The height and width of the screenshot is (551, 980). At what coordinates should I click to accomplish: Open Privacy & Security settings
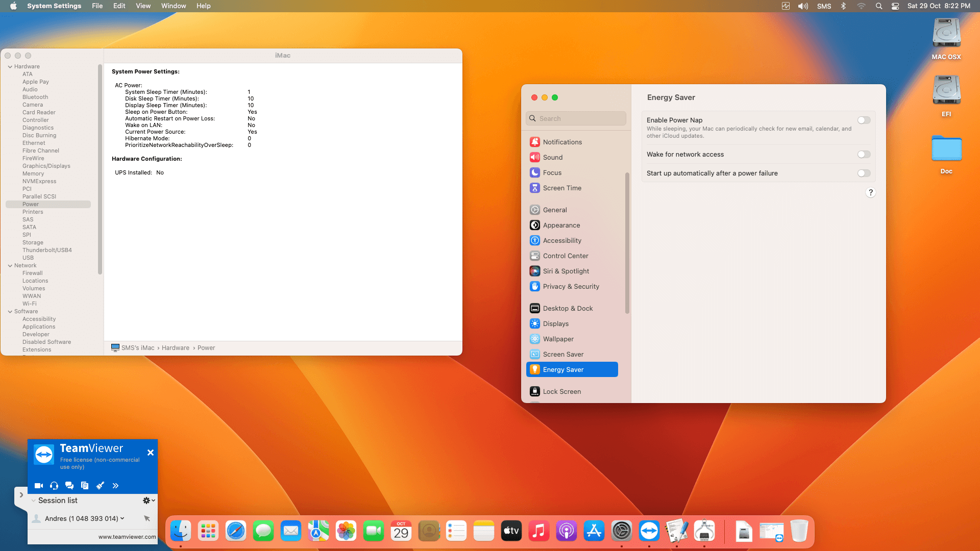coord(572,286)
